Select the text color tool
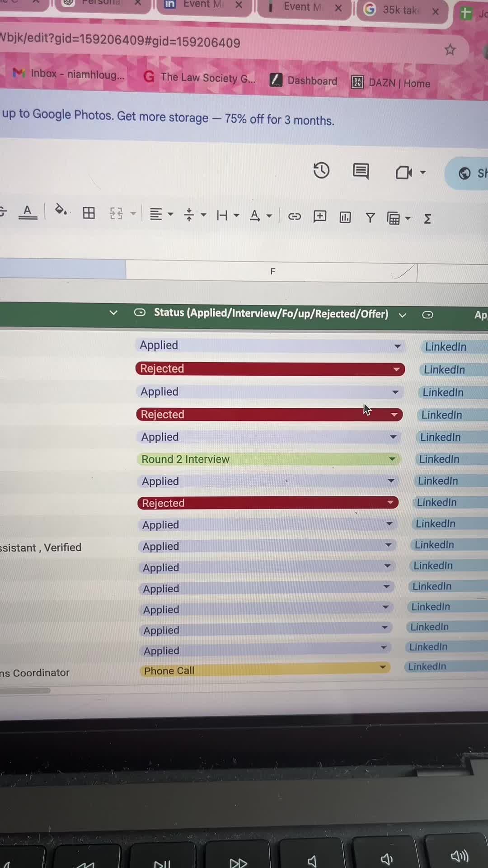This screenshot has width=488, height=868. tap(28, 212)
